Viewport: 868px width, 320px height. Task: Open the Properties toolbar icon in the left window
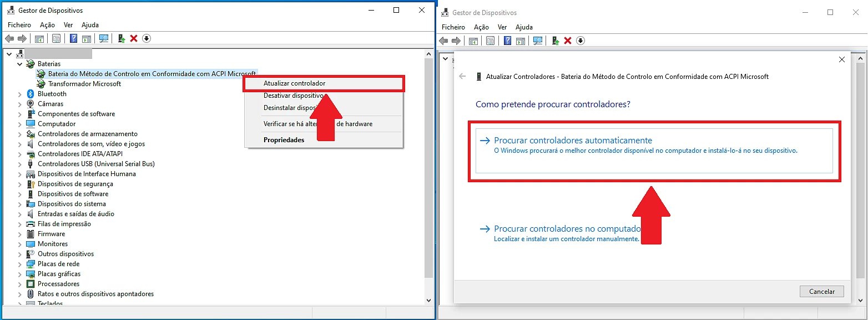(56, 38)
